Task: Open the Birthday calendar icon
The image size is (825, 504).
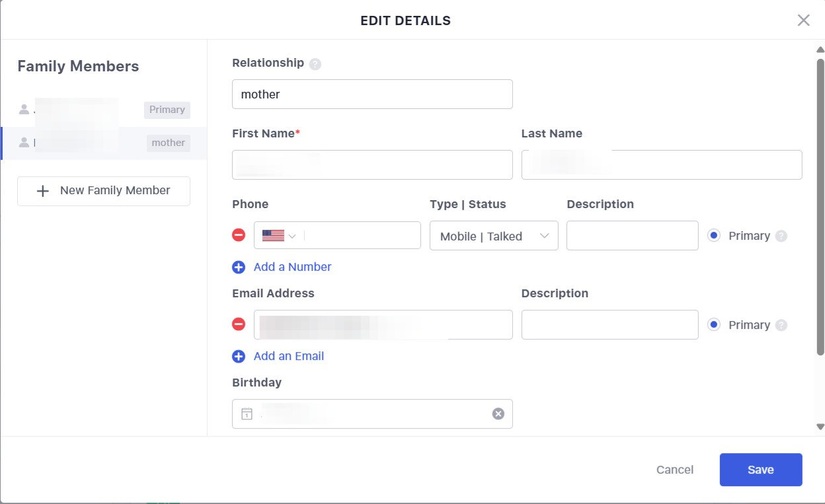Action: pyautogui.click(x=247, y=414)
